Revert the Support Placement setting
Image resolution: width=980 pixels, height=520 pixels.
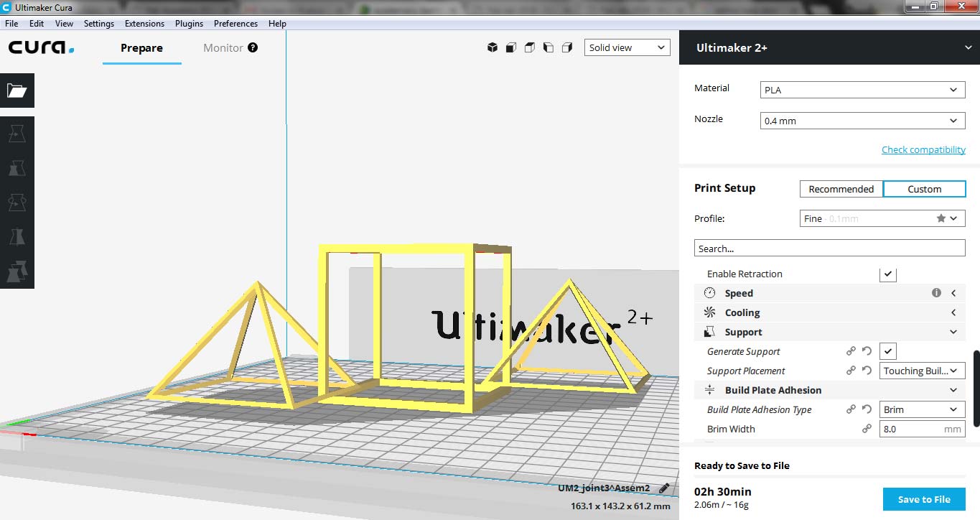tap(867, 371)
